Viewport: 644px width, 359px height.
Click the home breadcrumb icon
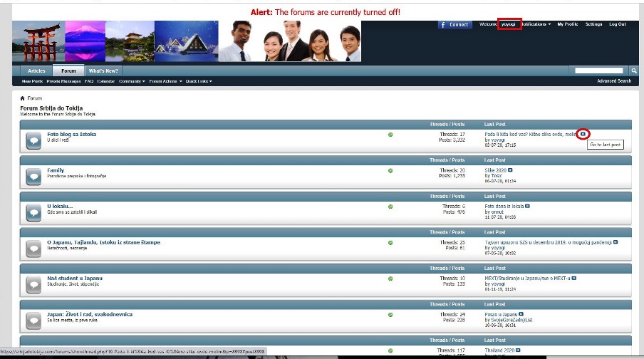[x=22, y=98]
